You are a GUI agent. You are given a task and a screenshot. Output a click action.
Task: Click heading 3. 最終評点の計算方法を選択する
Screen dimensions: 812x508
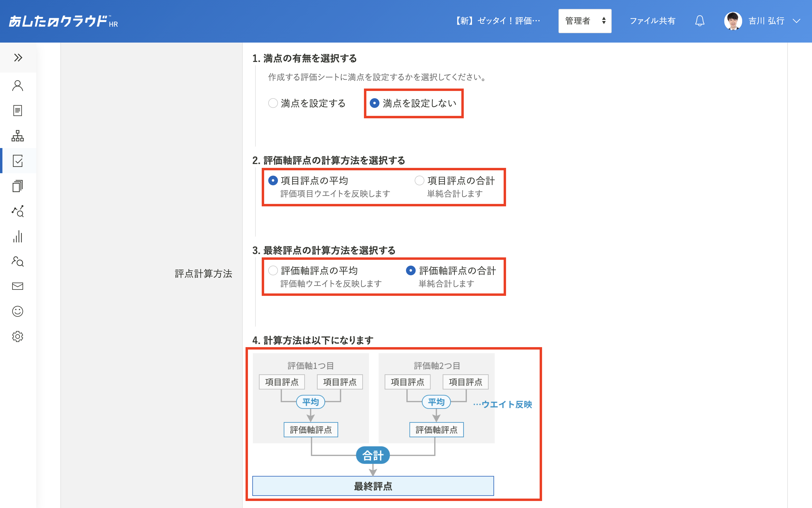tap(324, 250)
